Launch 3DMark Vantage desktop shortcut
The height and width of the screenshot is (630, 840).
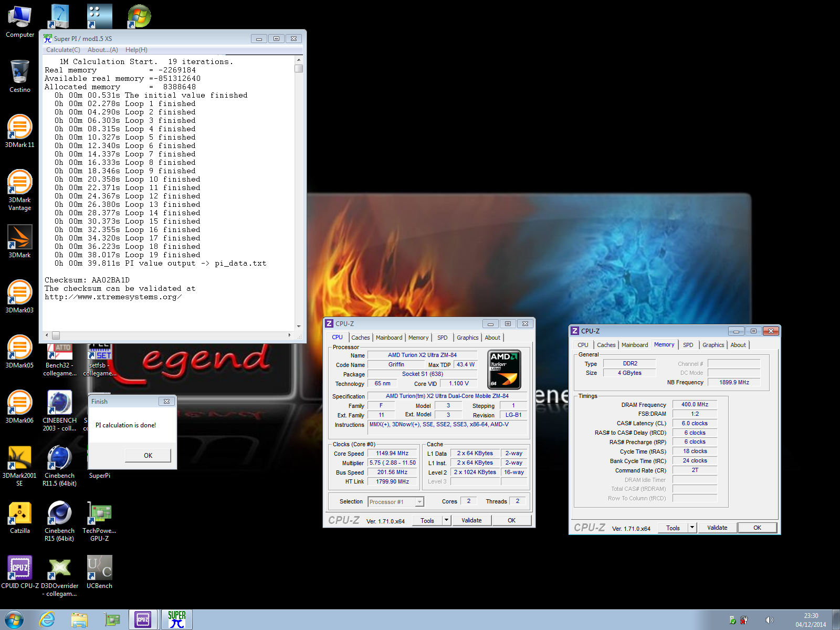tap(20, 190)
